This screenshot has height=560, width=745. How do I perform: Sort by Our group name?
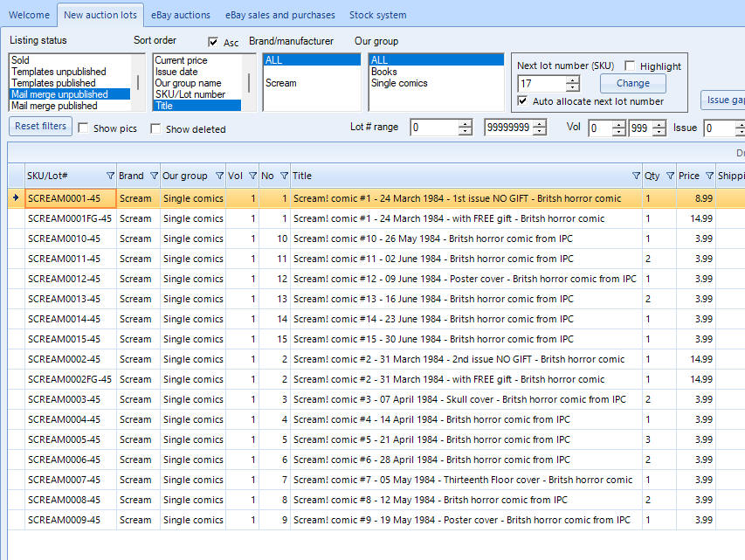197,83
